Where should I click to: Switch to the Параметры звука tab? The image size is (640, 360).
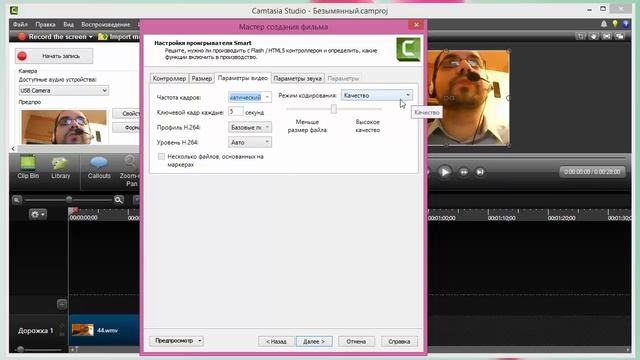[298, 78]
